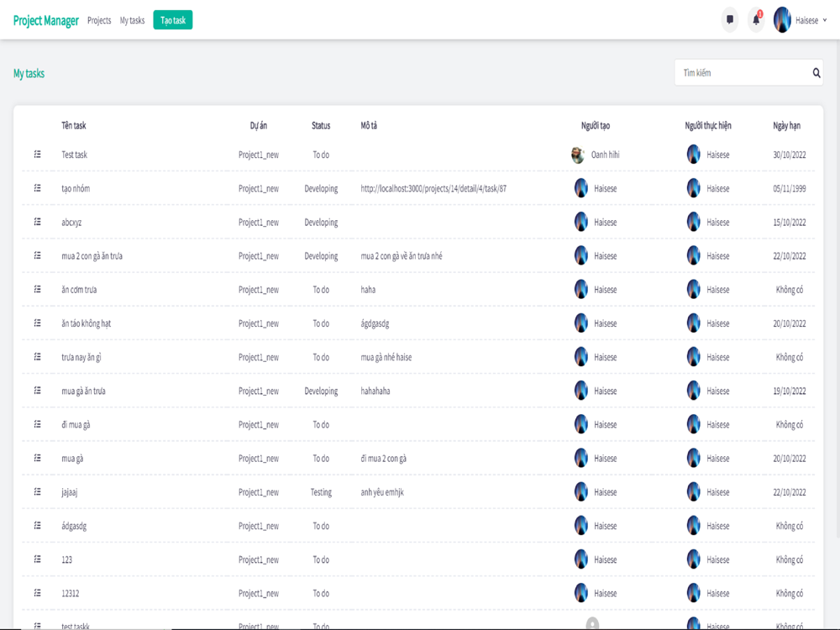
Task: Click the task list icon for ăn cơm trưa
Action: [x=38, y=289]
